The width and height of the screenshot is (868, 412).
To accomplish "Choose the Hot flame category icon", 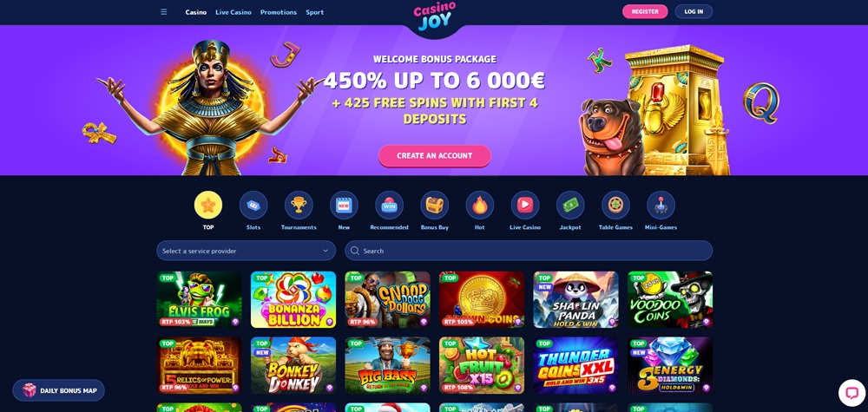I will point(479,206).
